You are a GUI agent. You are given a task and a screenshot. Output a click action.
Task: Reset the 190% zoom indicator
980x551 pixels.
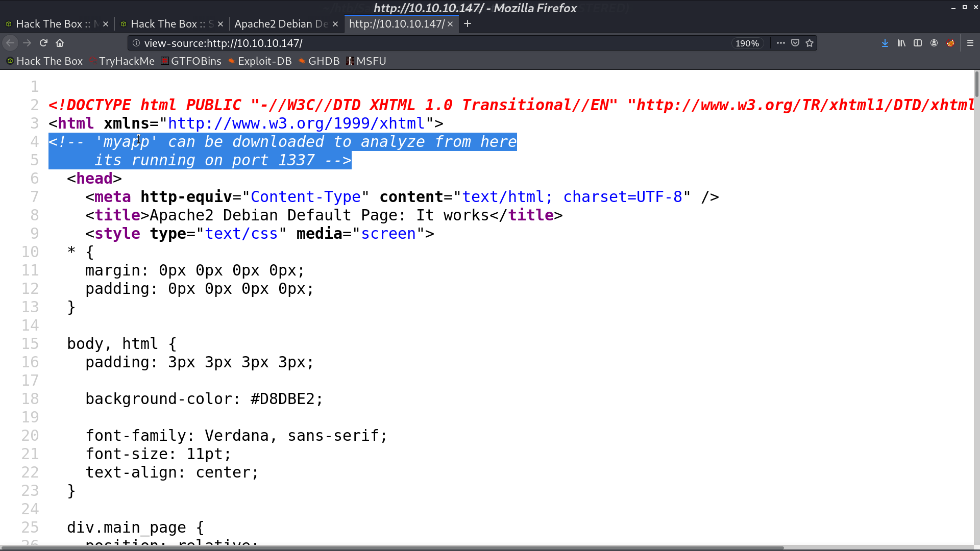tap(747, 43)
